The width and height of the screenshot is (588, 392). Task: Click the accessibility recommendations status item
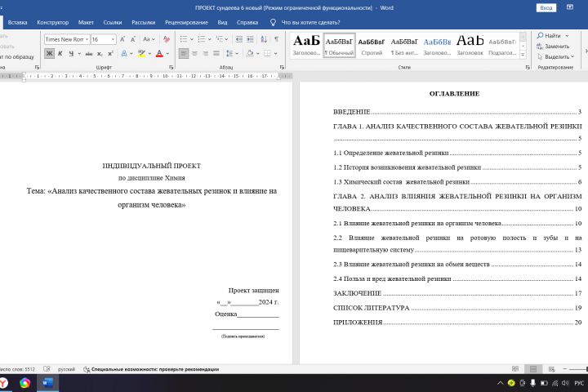(151, 369)
